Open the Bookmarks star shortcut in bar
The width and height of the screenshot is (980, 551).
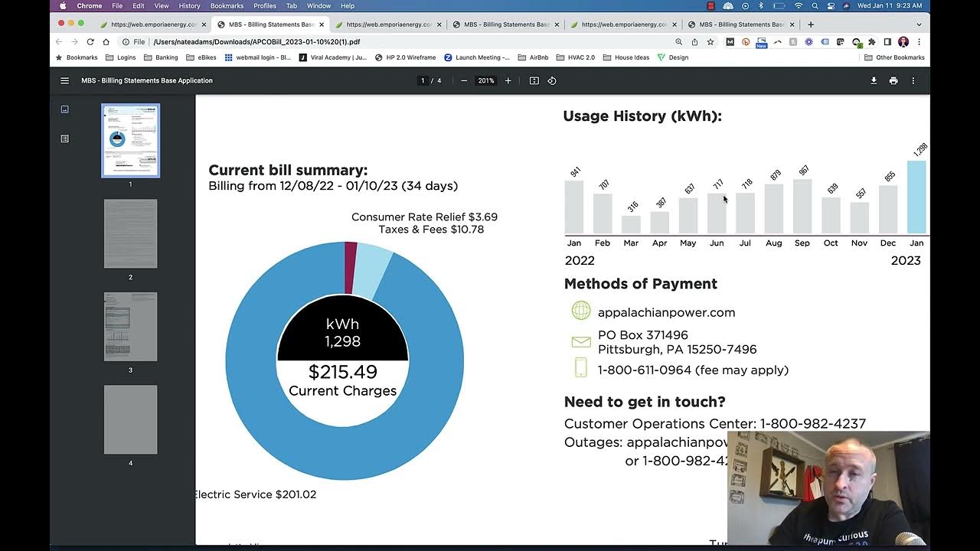77,57
